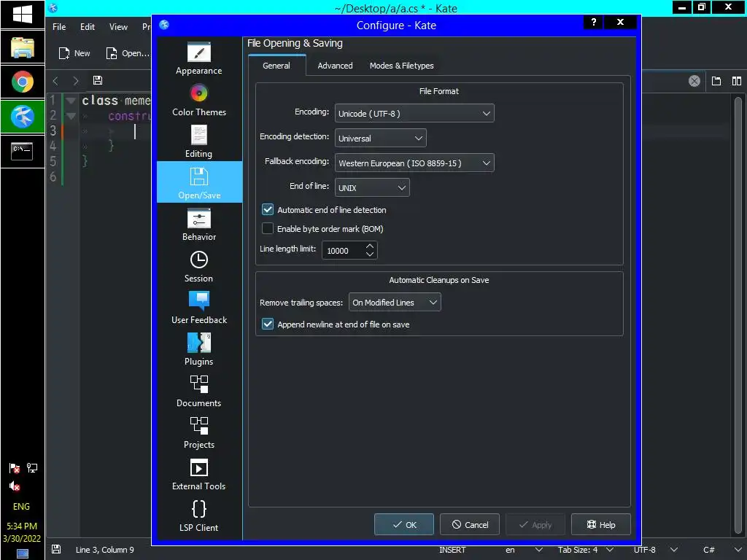Open the Color Themes settings page

(x=199, y=99)
